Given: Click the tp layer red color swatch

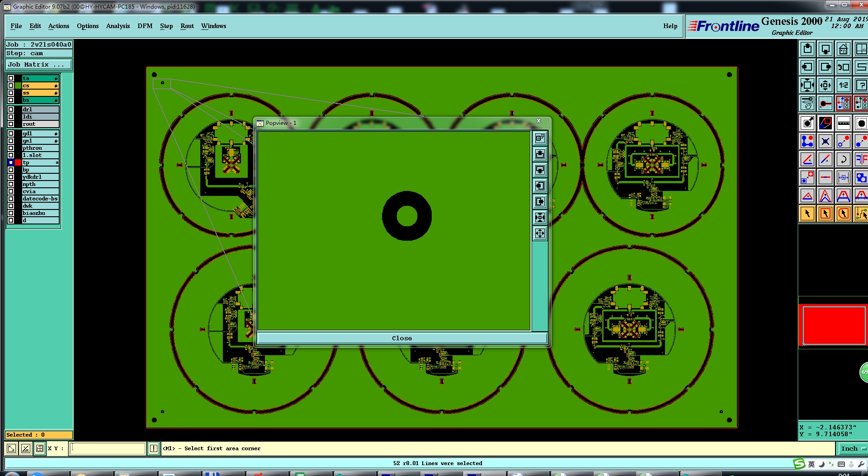Looking at the screenshot, I should 18,162.
